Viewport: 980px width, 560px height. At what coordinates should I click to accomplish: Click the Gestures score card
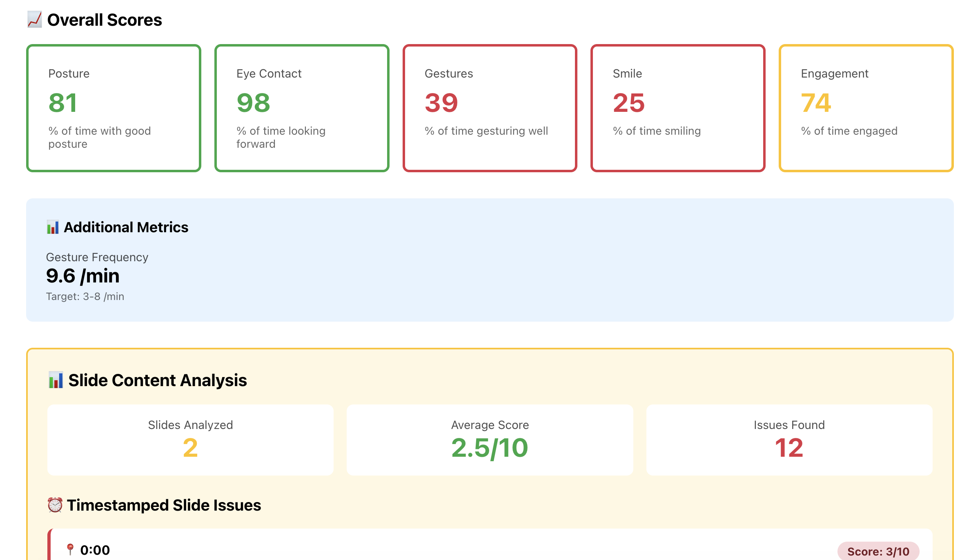(490, 108)
